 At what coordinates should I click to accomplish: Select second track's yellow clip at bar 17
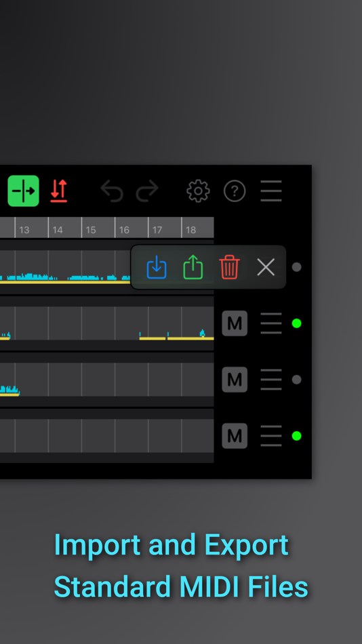click(x=153, y=337)
